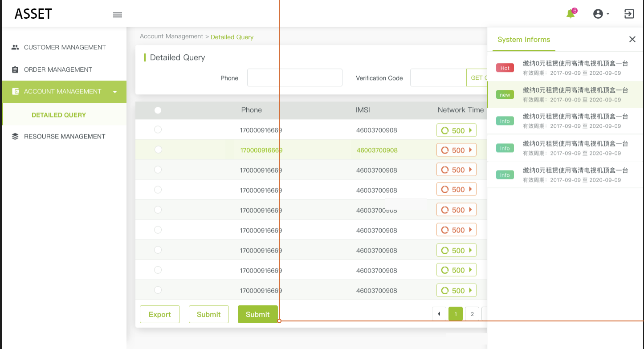The height and width of the screenshot is (349, 644).
Task: Select the first table row radio button
Action: tap(158, 130)
